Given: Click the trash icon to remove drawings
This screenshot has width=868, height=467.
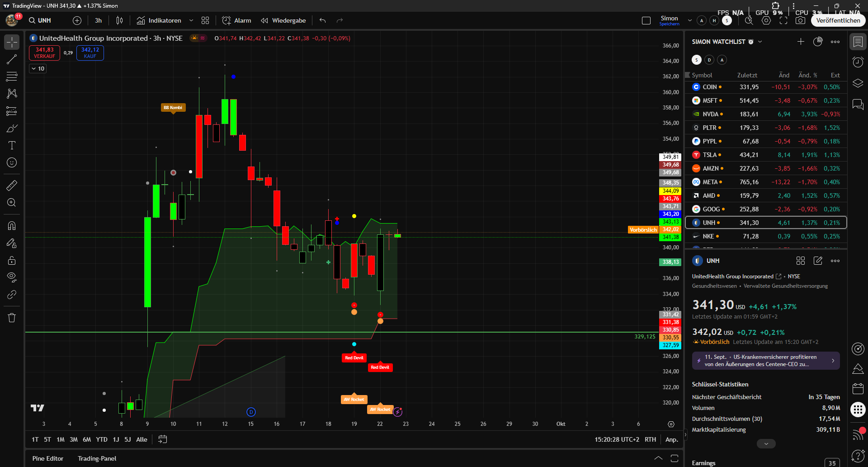Looking at the screenshot, I should tap(12, 318).
